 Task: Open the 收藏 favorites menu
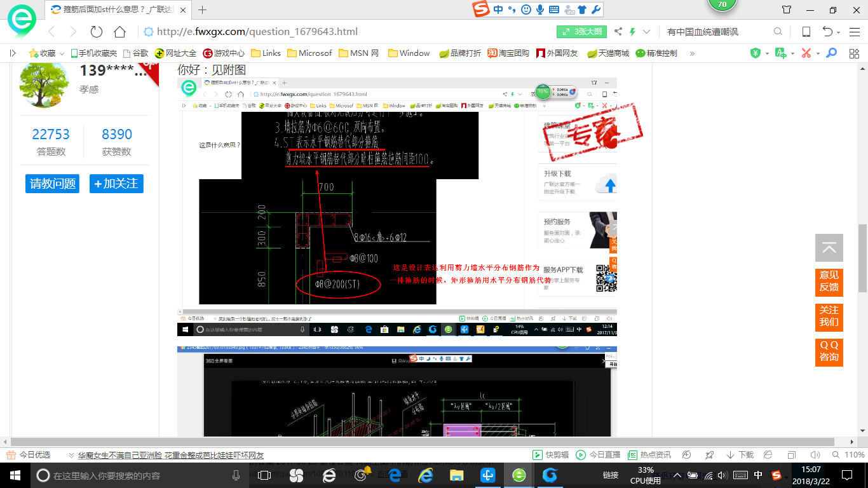pyautogui.click(x=46, y=53)
